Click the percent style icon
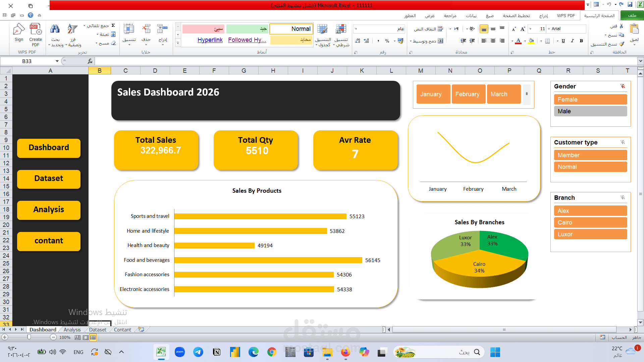The height and width of the screenshot is (362, 644). coord(387,41)
